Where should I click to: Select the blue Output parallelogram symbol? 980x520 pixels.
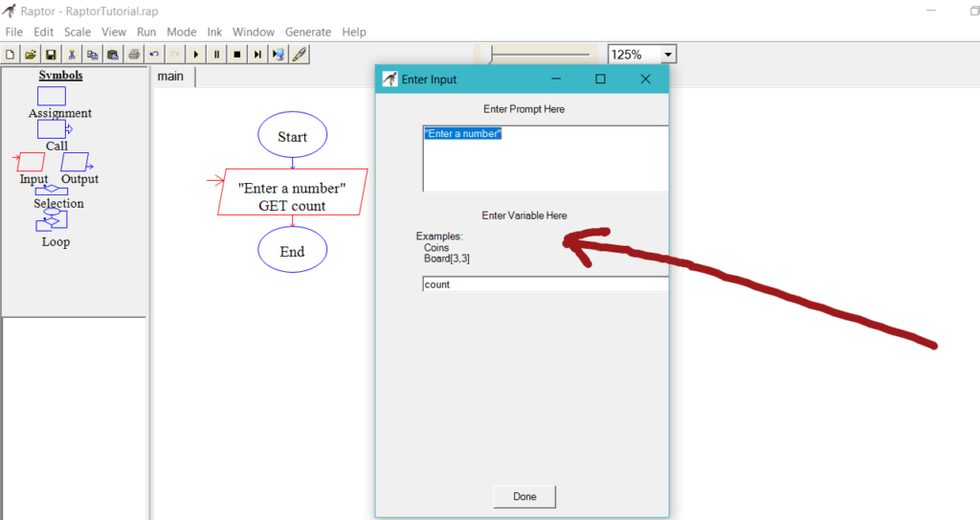76,162
